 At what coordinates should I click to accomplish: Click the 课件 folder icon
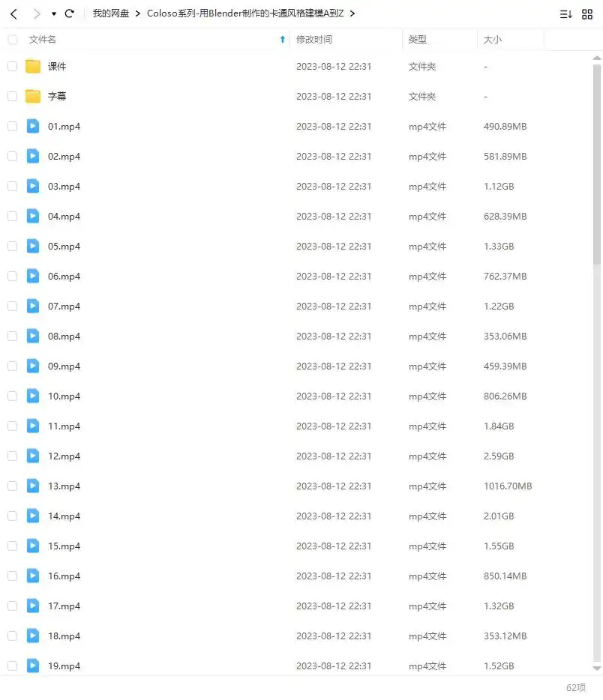pos(33,67)
